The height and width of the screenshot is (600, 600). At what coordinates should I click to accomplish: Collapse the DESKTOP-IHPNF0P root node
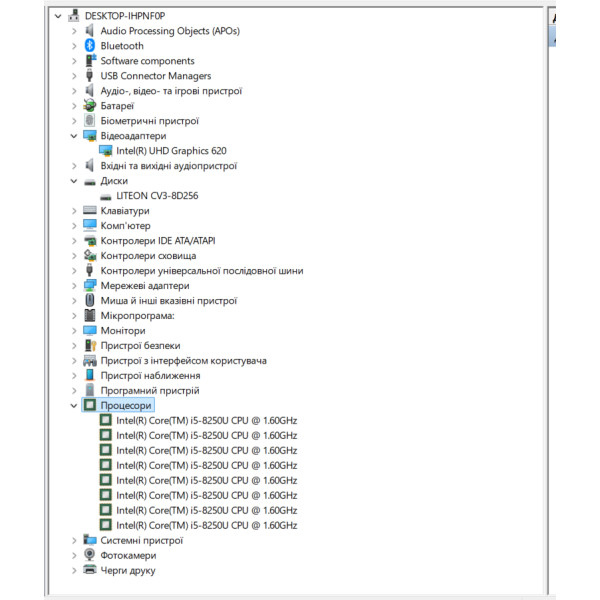click(58, 16)
